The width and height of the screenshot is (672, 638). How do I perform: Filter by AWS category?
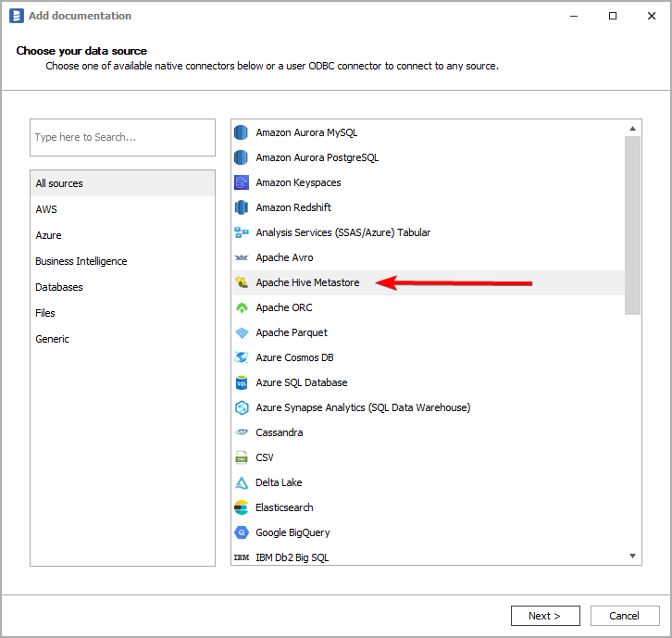pyautogui.click(x=46, y=209)
